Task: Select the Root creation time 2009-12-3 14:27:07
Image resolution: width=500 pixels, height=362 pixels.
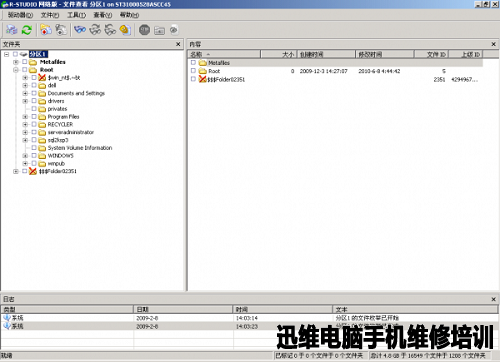Action: point(323,71)
